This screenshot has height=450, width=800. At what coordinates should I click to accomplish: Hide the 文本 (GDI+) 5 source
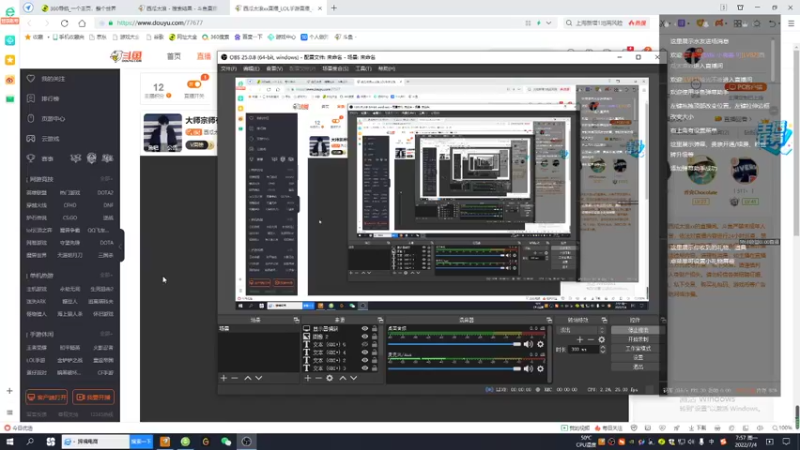[365, 344]
